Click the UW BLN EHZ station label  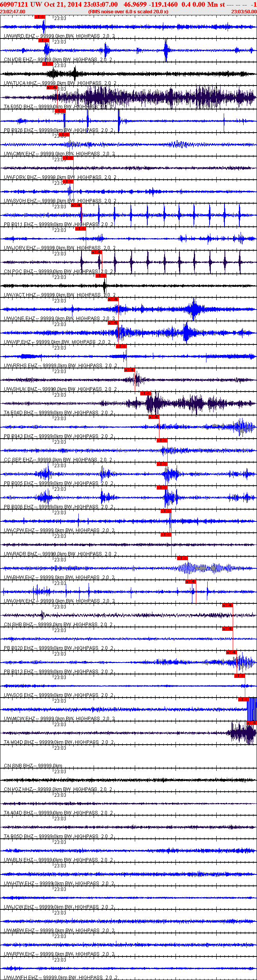pyautogui.click(x=59, y=860)
